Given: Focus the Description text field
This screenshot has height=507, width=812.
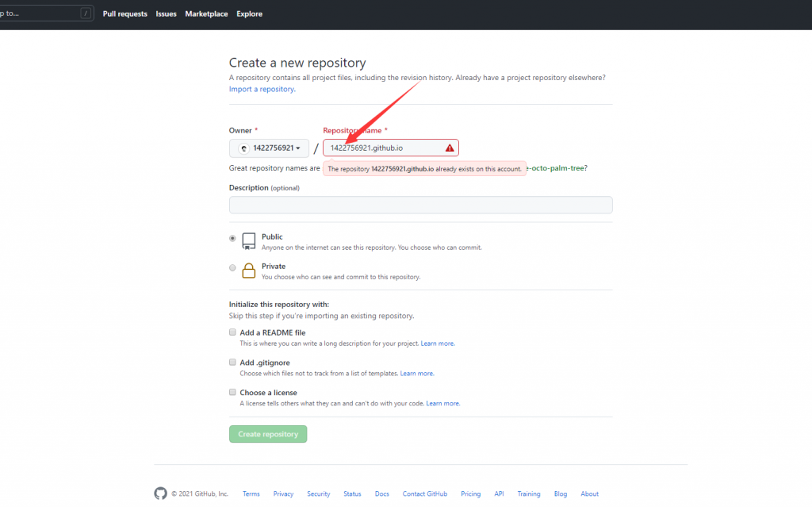Looking at the screenshot, I should click(420, 205).
